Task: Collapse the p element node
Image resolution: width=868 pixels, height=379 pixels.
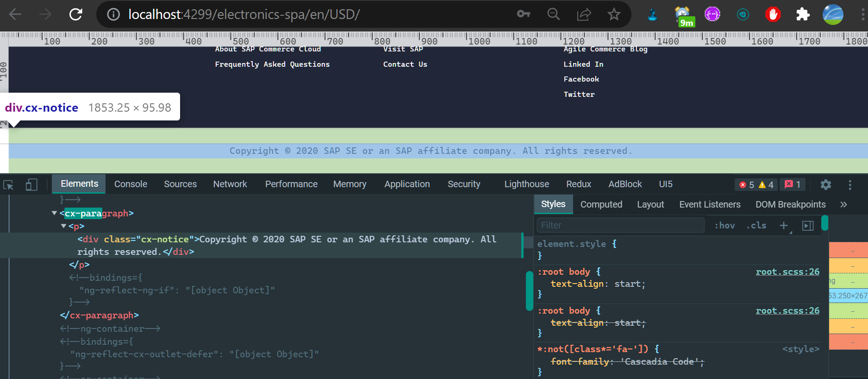Action: pyautogui.click(x=63, y=226)
